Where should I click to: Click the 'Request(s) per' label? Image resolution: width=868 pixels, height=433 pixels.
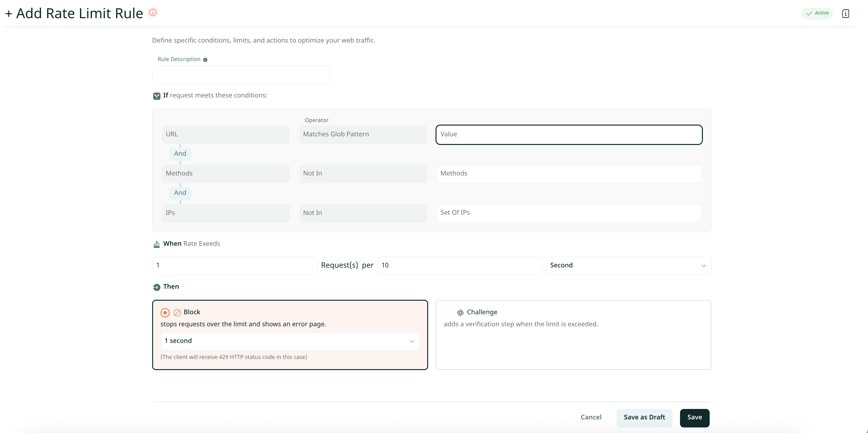[x=347, y=265]
